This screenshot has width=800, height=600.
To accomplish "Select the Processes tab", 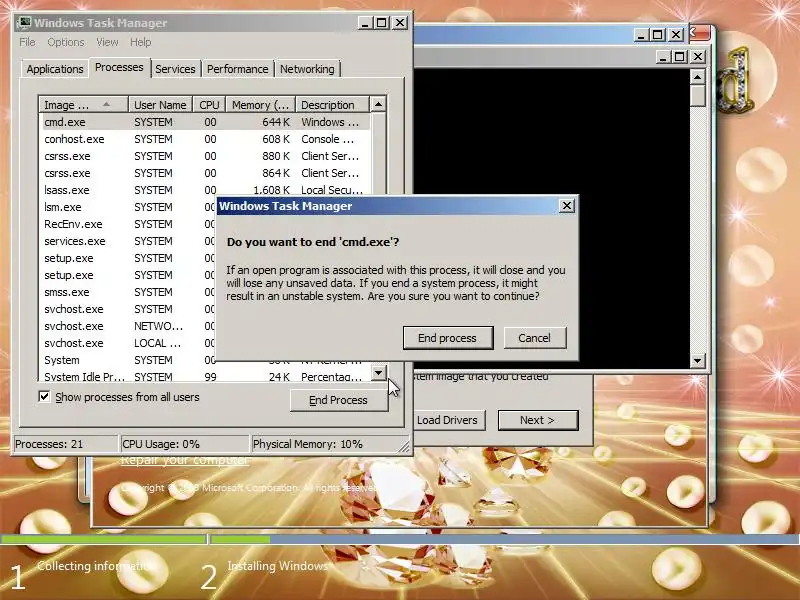I will (x=119, y=67).
